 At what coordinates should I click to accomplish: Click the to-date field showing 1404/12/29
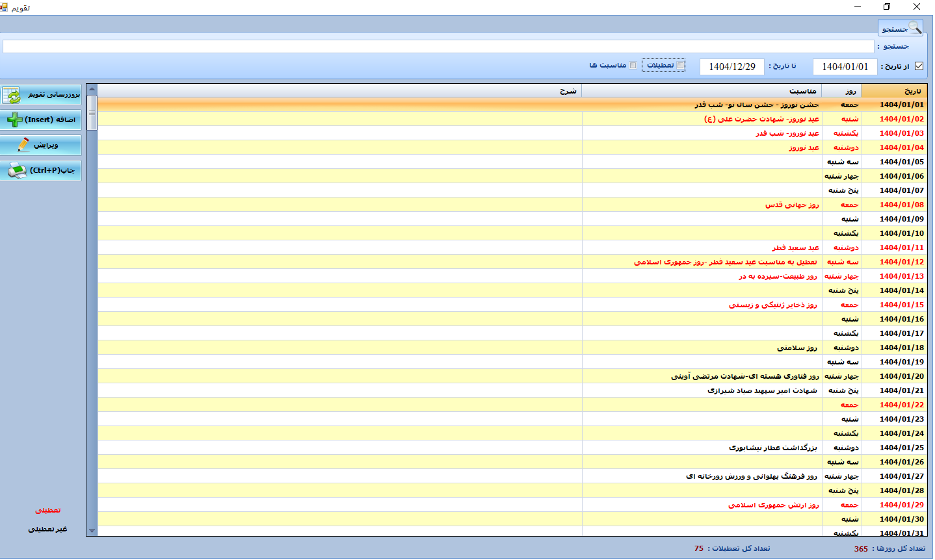point(731,67)
